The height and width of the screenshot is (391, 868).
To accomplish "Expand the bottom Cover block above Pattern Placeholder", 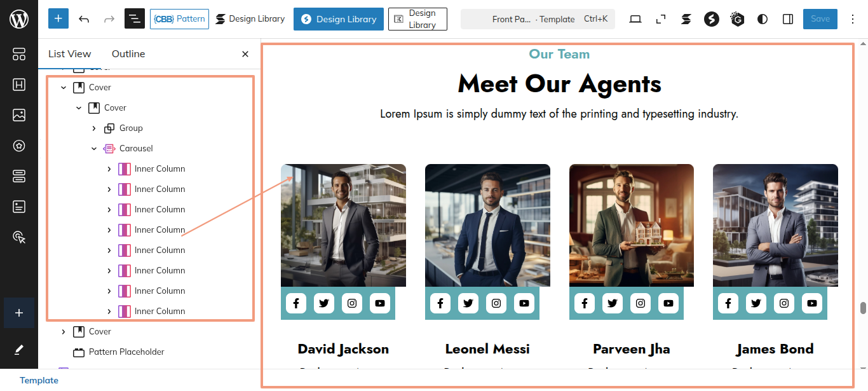I will (x=64, y=331).
